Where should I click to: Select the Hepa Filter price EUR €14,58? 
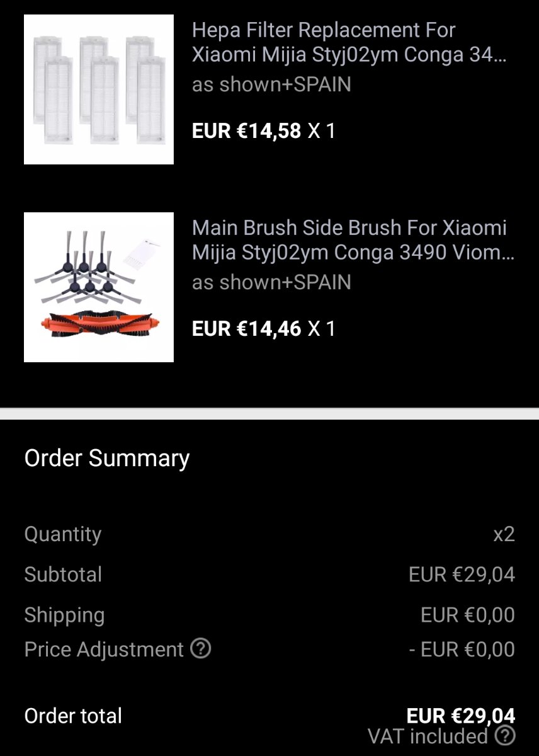(x=246, y=131)
